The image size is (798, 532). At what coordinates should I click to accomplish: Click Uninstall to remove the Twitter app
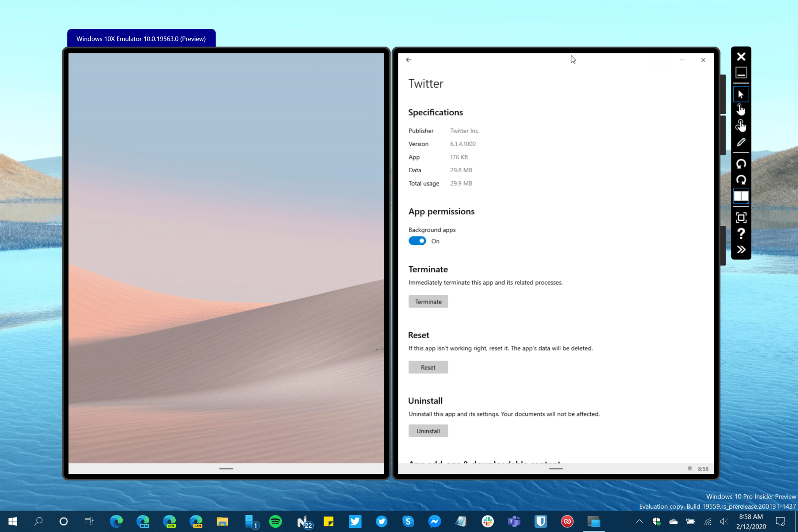point(428,431)
